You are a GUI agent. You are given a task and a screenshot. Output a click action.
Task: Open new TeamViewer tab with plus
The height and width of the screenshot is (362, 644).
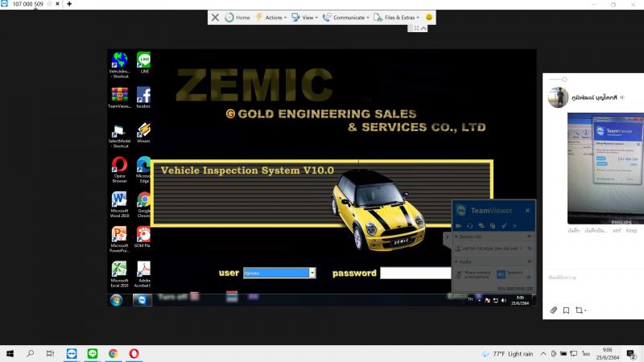(69, 4)
